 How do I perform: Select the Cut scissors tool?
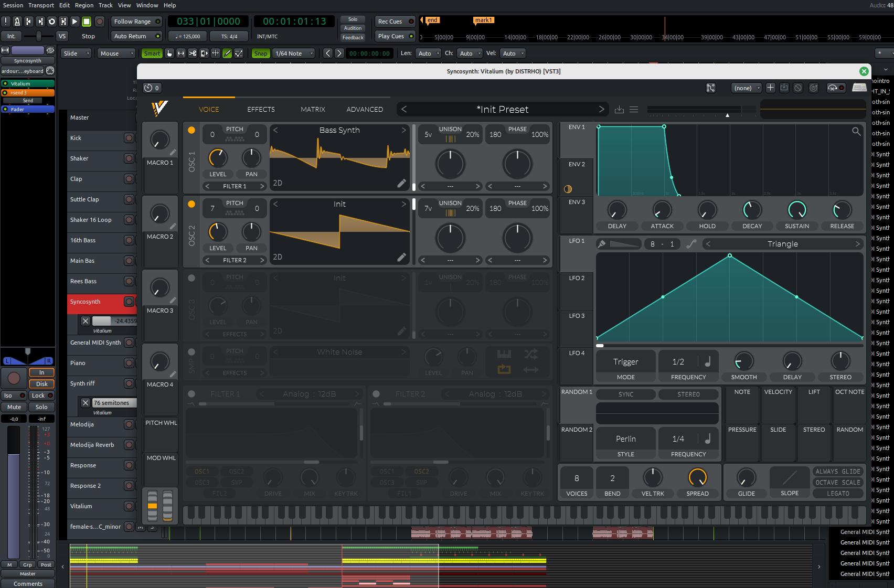(x=192, y=53)
